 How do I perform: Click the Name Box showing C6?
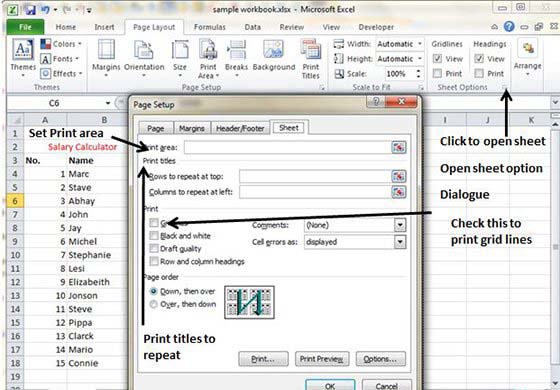point(55,103)
